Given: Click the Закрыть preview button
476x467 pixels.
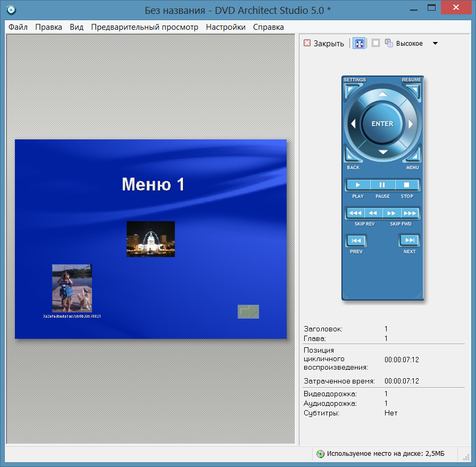Looking at the screenshot, I should coord(324,44).
